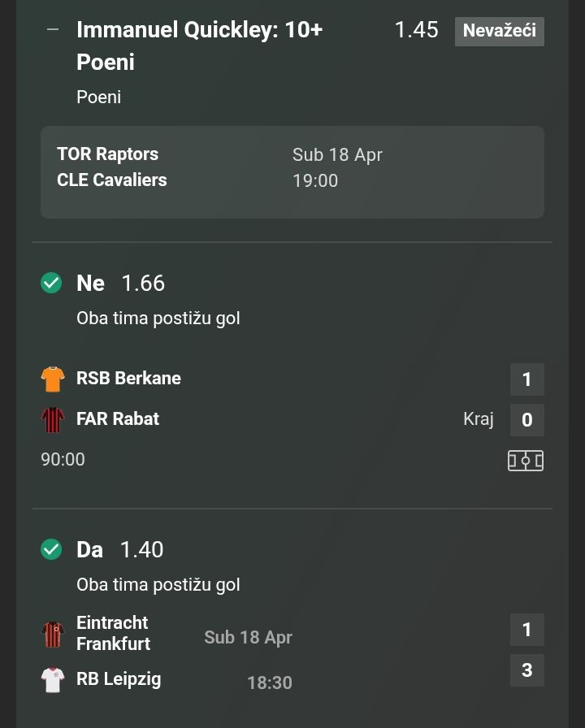
Task: Click the RB Leipzig team name
Action: pos(119,679)
